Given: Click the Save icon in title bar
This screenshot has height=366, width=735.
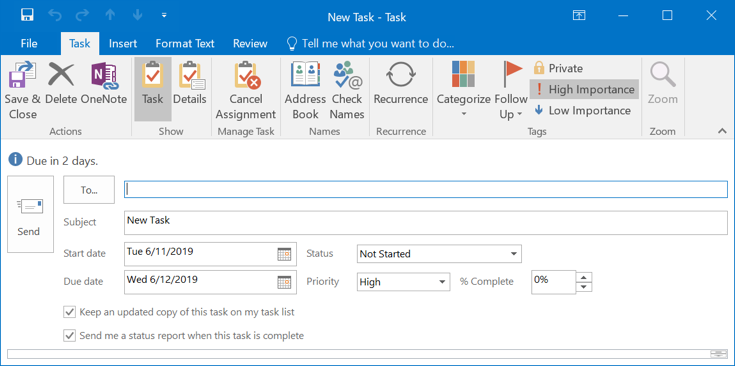Looking at the screenshot, I should pos(27,15).
